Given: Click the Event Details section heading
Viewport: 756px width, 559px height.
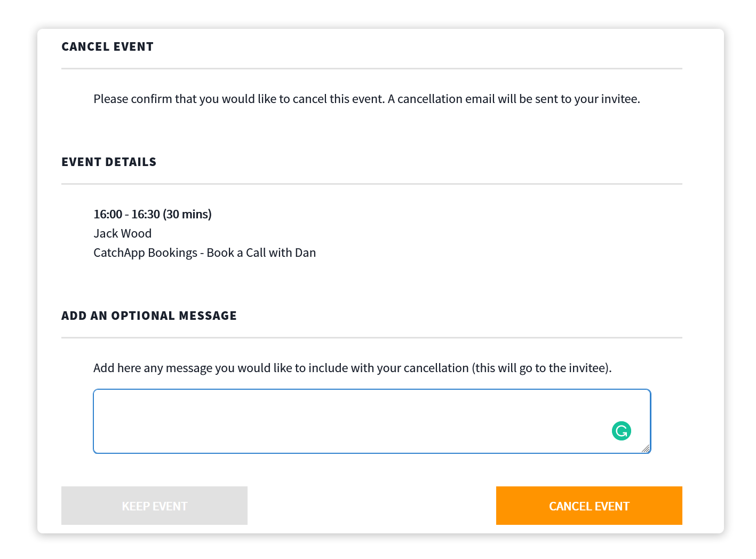Looking at the screenshot, I should 109,162.
